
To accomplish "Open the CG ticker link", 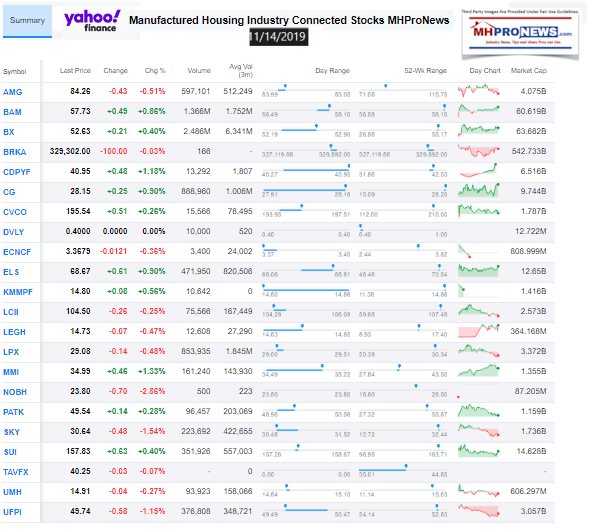I will (9, 192).
